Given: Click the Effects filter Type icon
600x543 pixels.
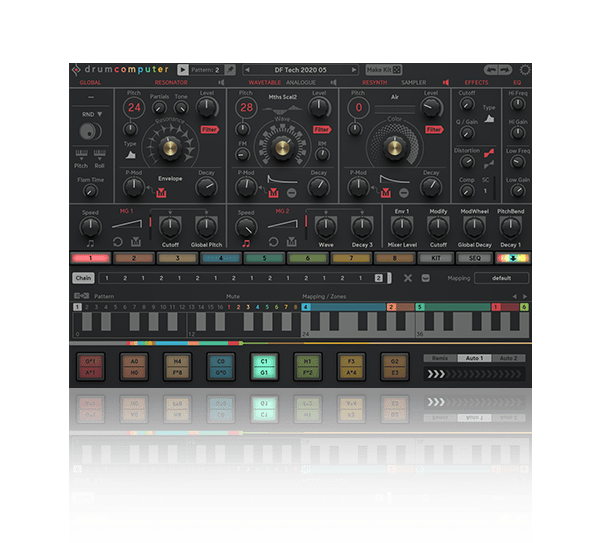Looking at the screenshot, I should pos(489,119).
